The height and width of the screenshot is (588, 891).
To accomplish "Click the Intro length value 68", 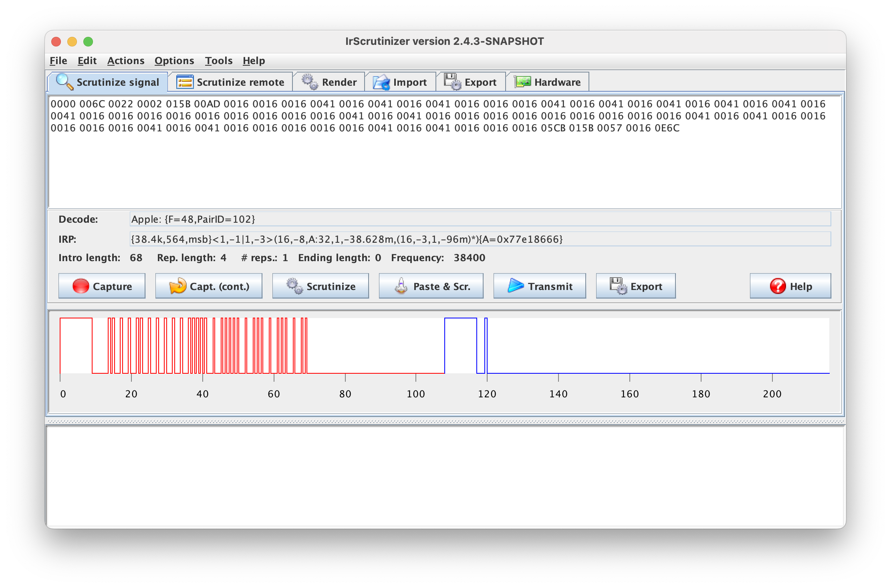I will pos(136,258).
